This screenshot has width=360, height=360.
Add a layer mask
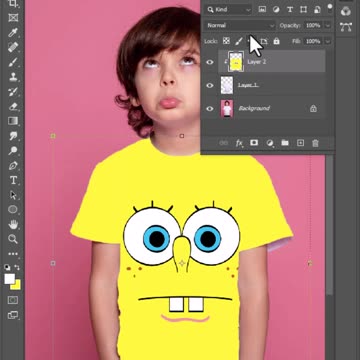[x=254, y=143]
